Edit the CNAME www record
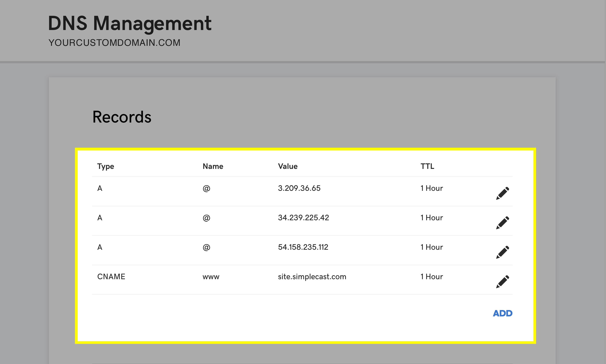The image size is (606, 364). click(x=502, y=282)
